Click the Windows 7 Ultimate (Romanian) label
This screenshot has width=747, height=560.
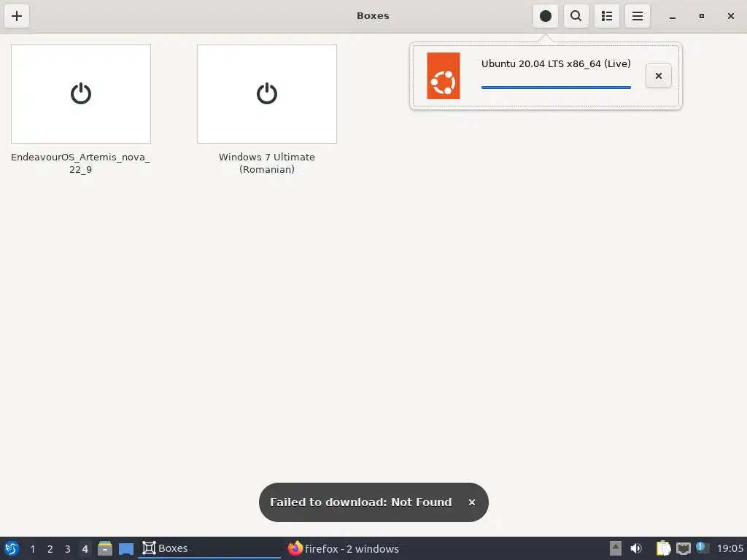pos(267,163)
